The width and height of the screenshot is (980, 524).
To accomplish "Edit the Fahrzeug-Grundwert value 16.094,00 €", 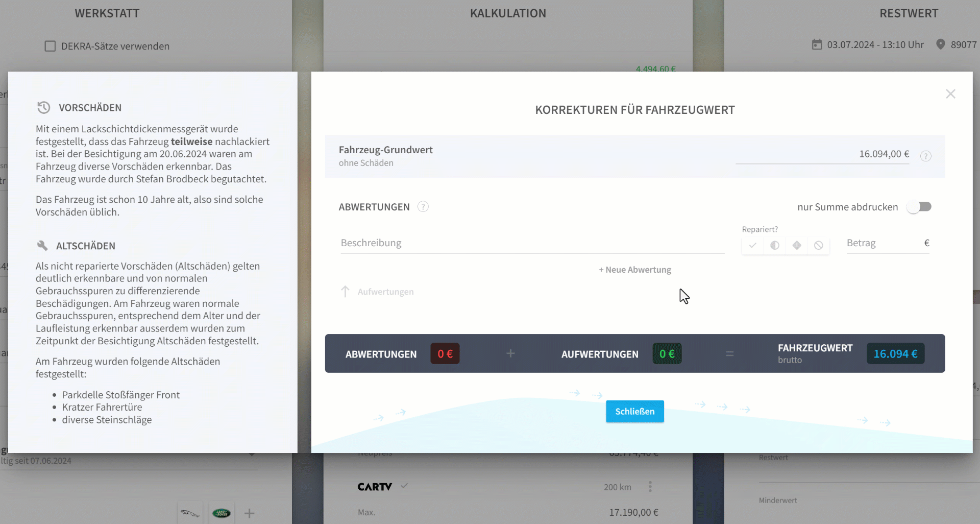I will coord(823,154).
